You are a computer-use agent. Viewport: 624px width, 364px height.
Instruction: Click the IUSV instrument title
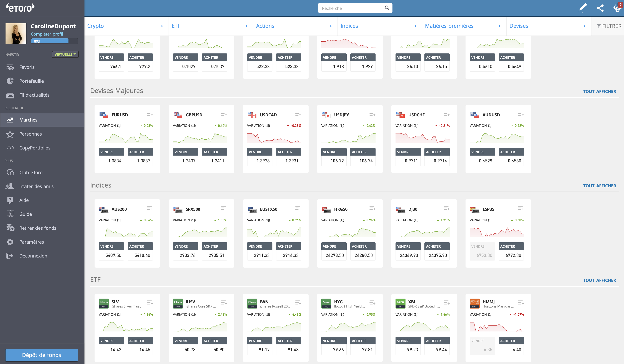(190, 302)
